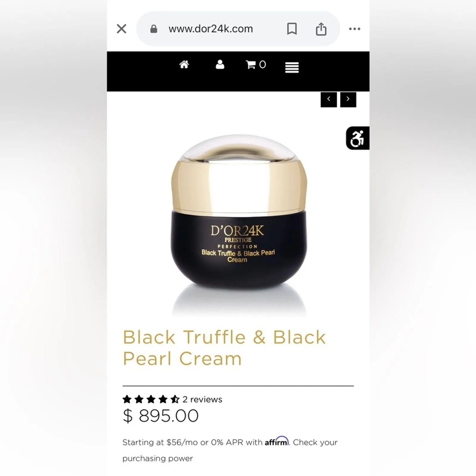This screenshot has height=476, width=476.
Task: Expand the hamburger navigation menu
Action: [292, 67]
